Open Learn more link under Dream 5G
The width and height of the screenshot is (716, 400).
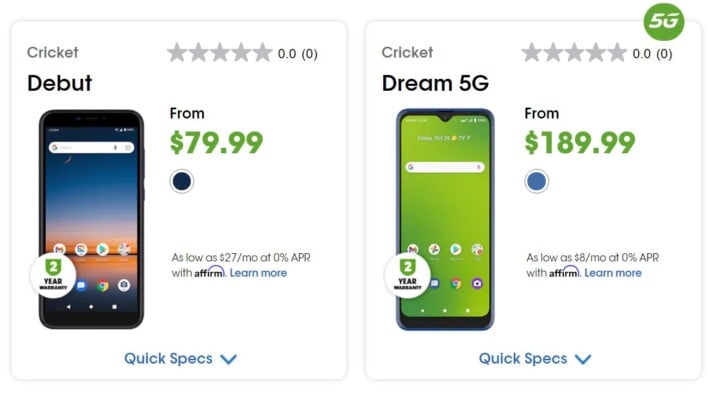tap(613, 273)
